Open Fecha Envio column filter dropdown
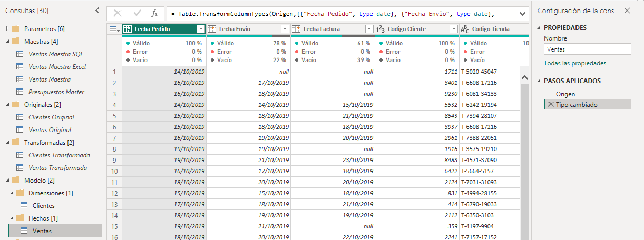The image size is (644, 240). 285,29
